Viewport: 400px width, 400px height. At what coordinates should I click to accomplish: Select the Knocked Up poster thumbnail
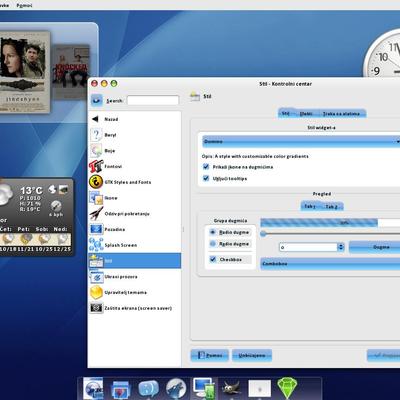tap(71, 71)
